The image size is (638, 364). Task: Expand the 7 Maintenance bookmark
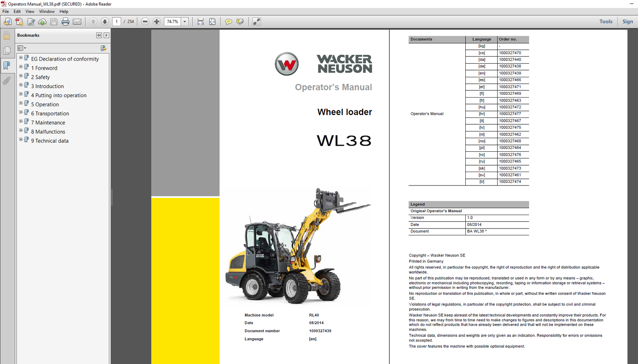click(x=21, y=121)
